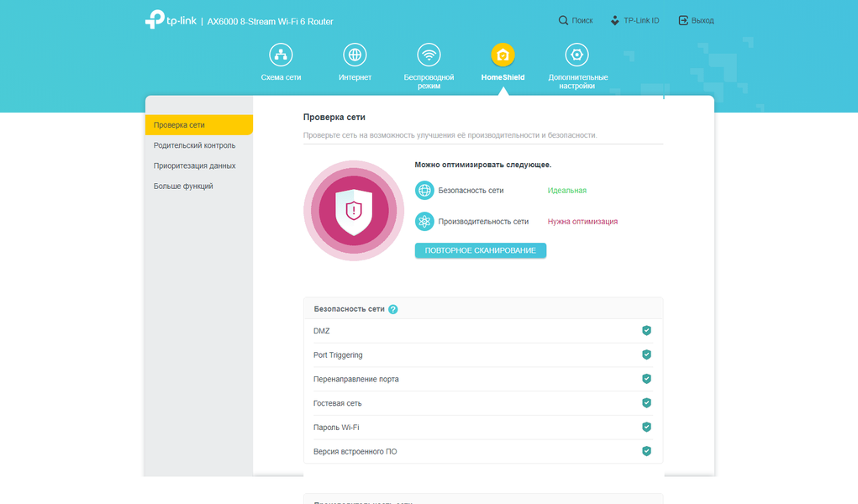
Task: Click the Нужна оптимизация status text
Action: [582, 222]
